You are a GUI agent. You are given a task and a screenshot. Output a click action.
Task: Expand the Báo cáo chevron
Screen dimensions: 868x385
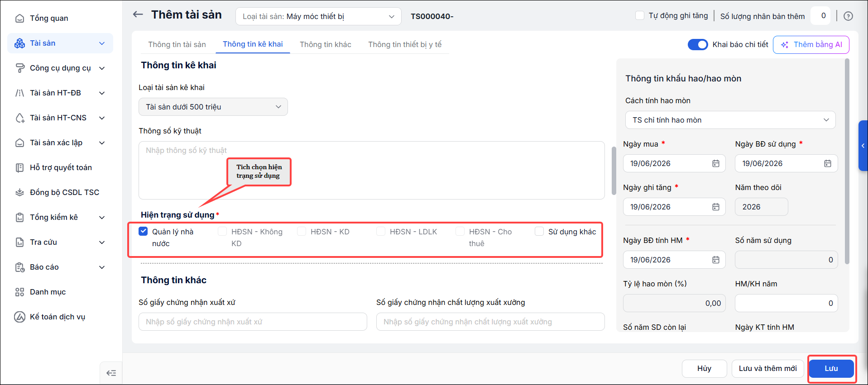(102, 267)
